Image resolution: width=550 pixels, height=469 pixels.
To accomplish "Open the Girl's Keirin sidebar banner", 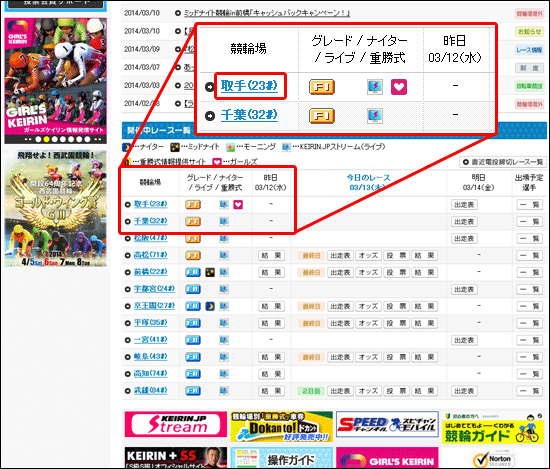I will (56, 76).
